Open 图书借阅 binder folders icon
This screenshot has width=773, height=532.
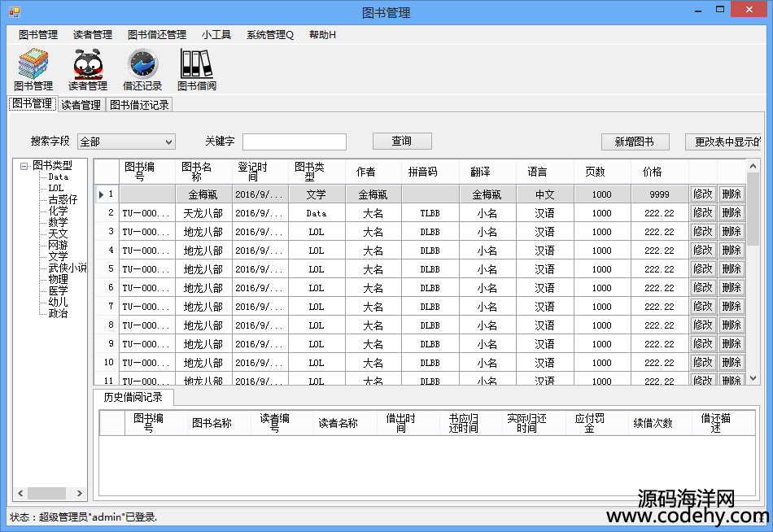196,64
